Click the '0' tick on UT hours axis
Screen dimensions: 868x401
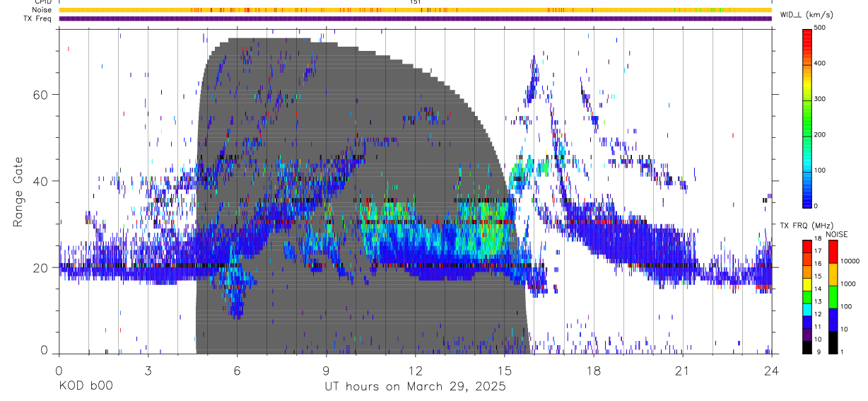click(x=59, y=370)
